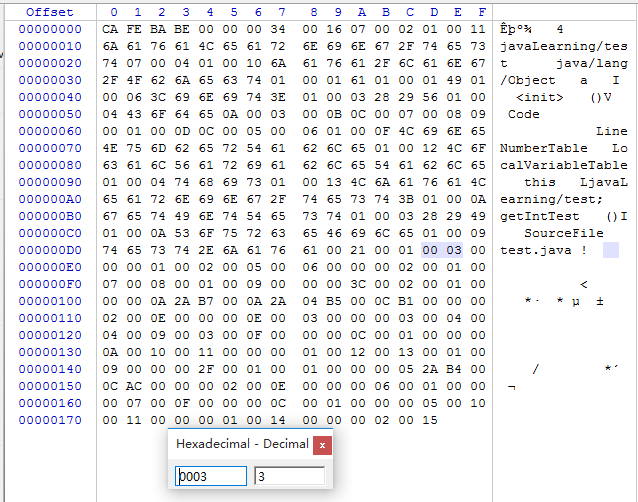Select offset row 00000040
638x502 pixels.
click(50, 97)
